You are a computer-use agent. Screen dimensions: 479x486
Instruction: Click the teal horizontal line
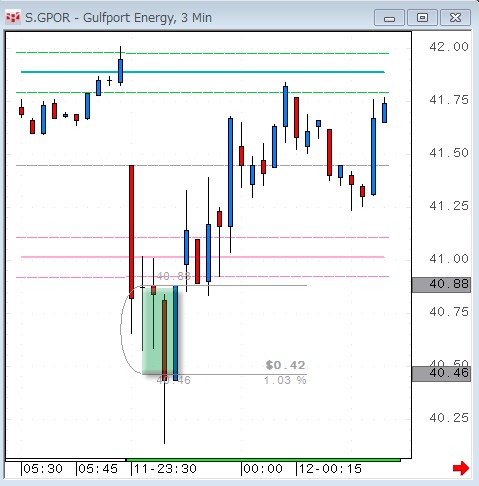point(203,72)
